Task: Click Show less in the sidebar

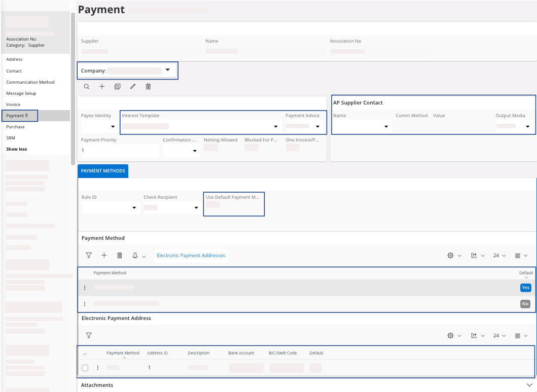Action: [x=16, y=149]
